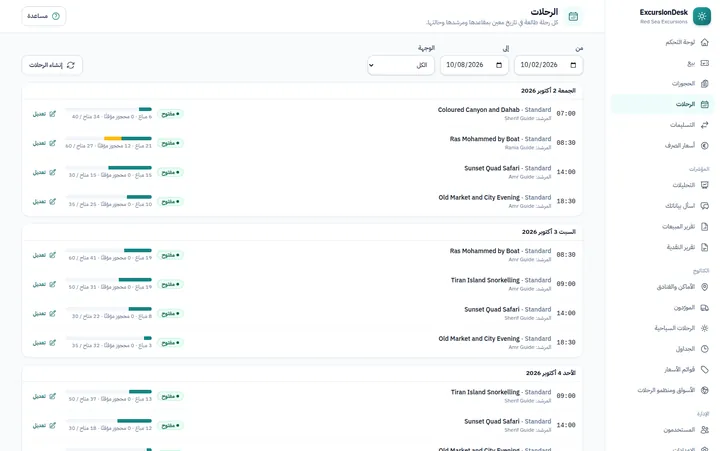Click calendar icon in the إلى date field

(x=499, y=65)
